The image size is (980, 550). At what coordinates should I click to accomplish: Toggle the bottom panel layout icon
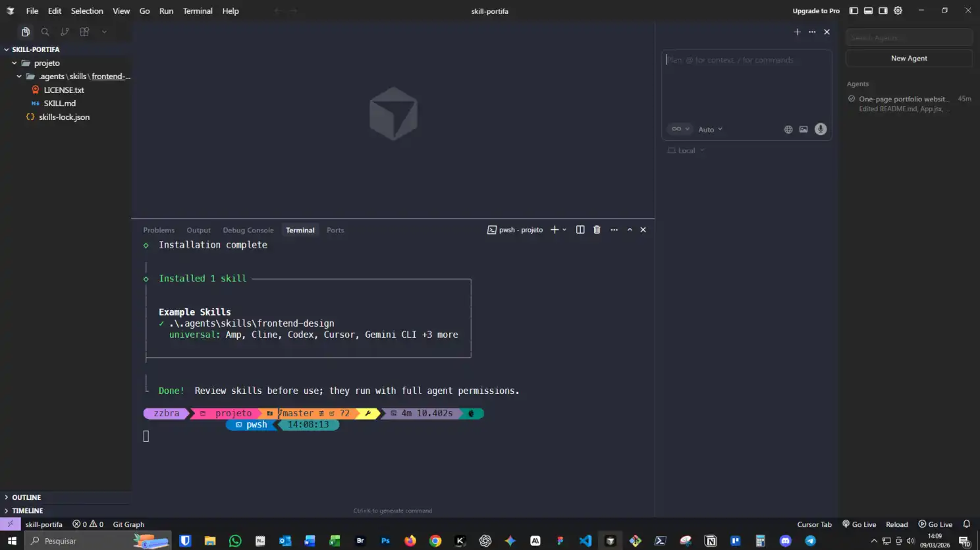pyautogui.click(x=868, y=11)
